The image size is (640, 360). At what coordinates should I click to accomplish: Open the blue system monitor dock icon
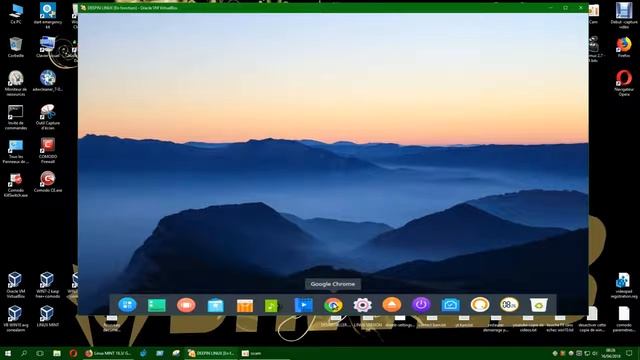[x=451, y=305]
